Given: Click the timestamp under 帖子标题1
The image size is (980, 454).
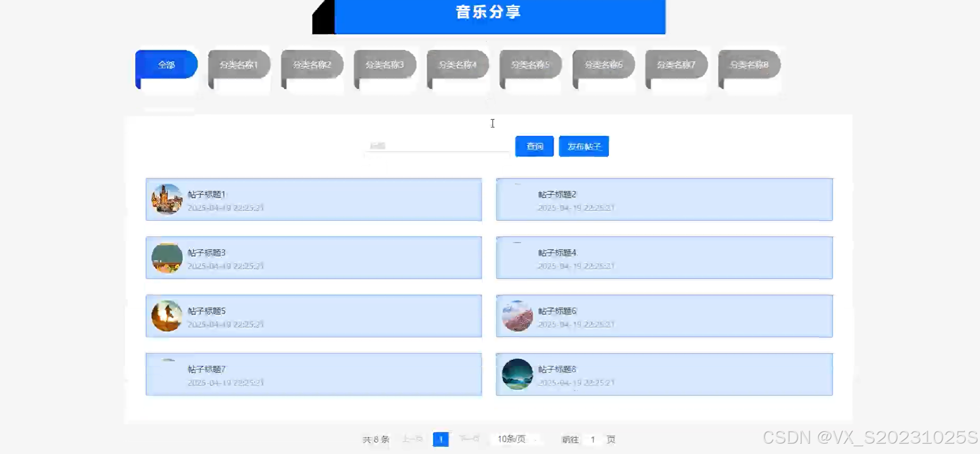Looking at the screenshot, I should click(x=225, y=208).
